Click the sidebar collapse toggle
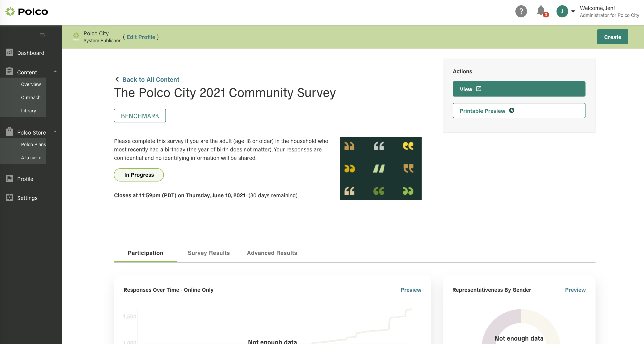The width and height of the screenshot is (644, 344). (43, 35)
